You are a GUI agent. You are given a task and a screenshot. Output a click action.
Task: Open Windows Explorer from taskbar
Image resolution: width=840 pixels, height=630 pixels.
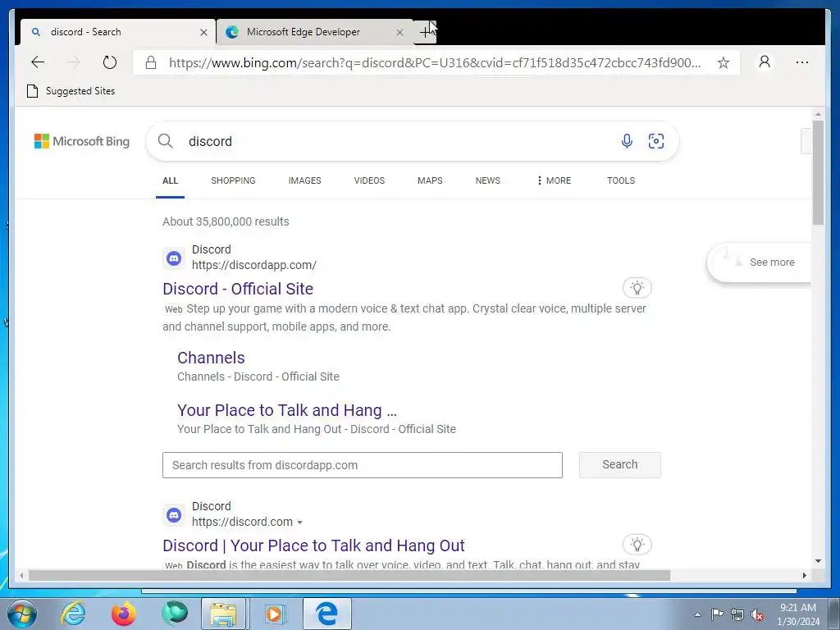coord(223,614)
